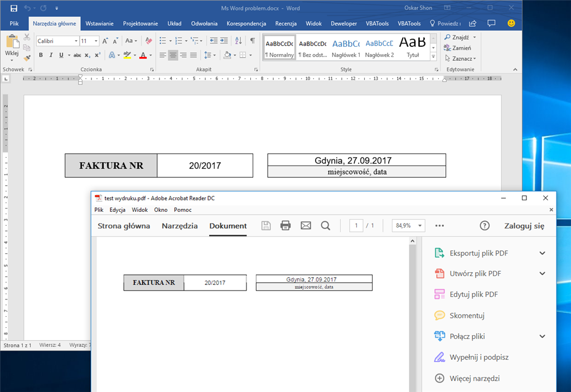Click Zaloguj się in Acrobat
Viewport: 571px width, 392px height.
coord(524,226)
